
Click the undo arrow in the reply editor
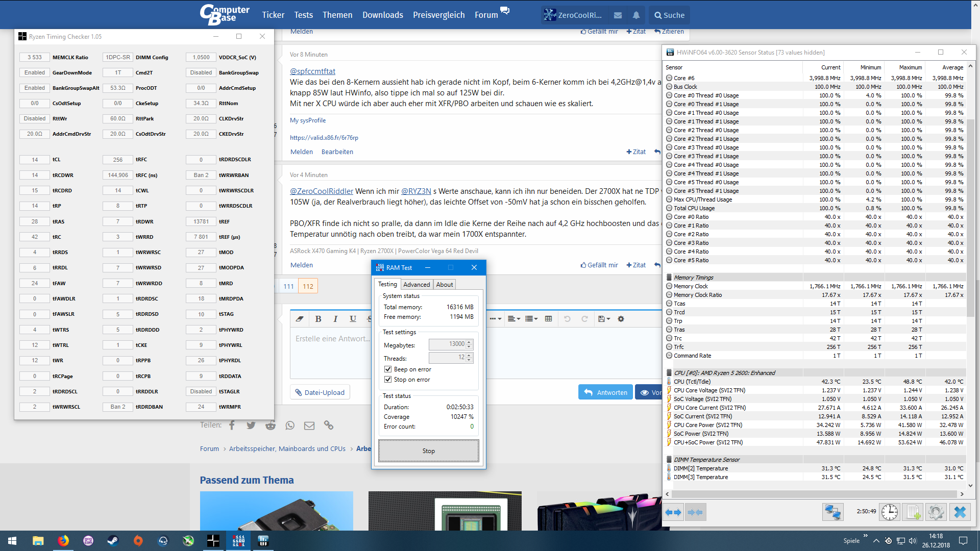coord(567,318)
